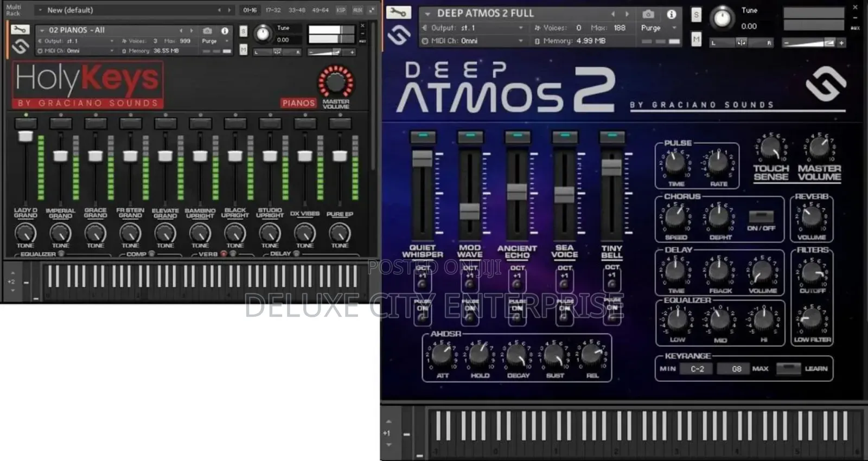This screenshot has height=461, width=868.
Task: Select the 01-16 rack page tab
Action: (x=250, y=10)
